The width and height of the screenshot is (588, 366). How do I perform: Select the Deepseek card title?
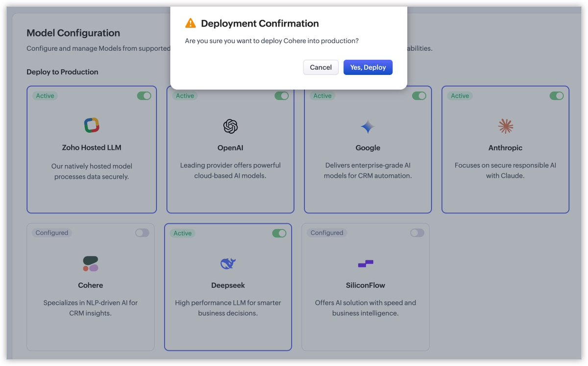click(x=228, y=285)
